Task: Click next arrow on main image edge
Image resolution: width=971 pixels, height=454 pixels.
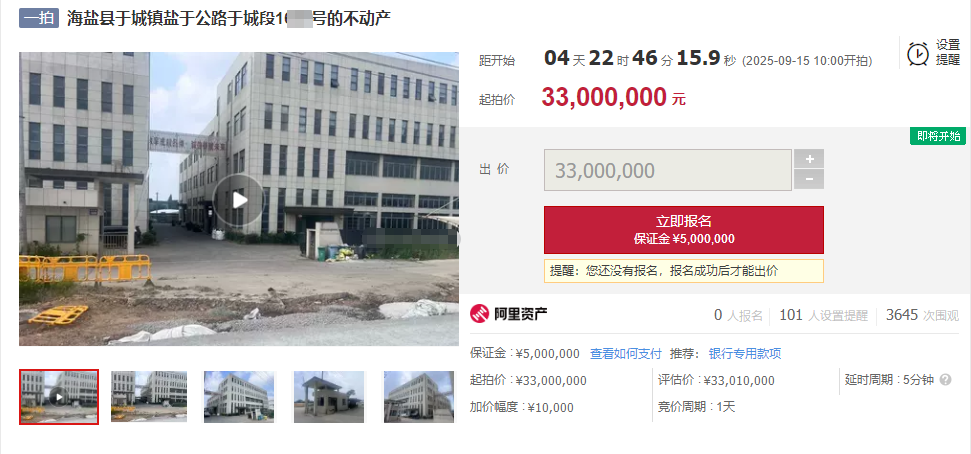Action: (458, 238)
